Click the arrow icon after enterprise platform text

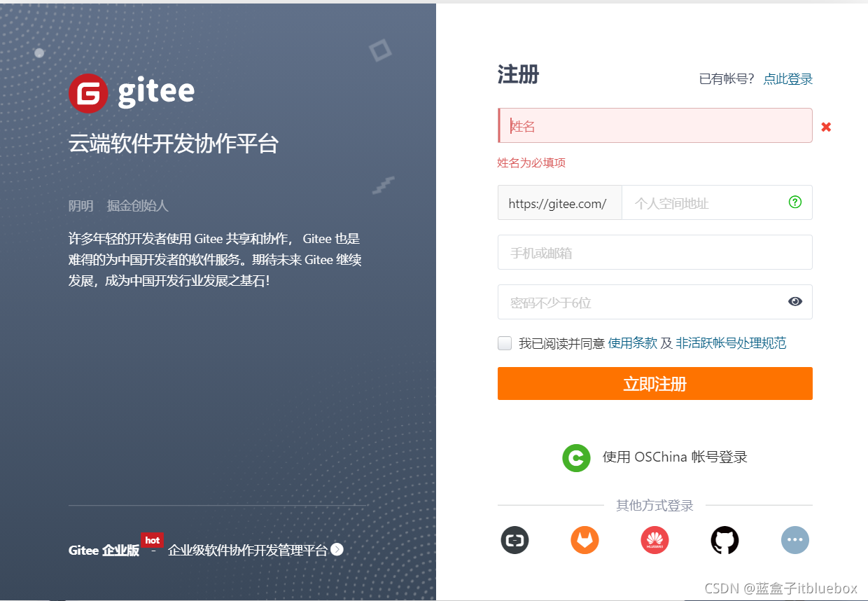click(337, 550)
